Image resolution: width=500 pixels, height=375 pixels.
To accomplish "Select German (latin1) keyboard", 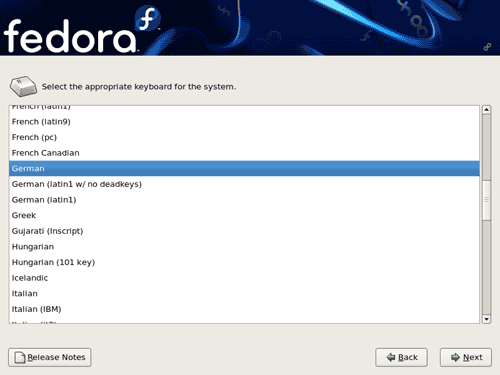I will (244, 200).
